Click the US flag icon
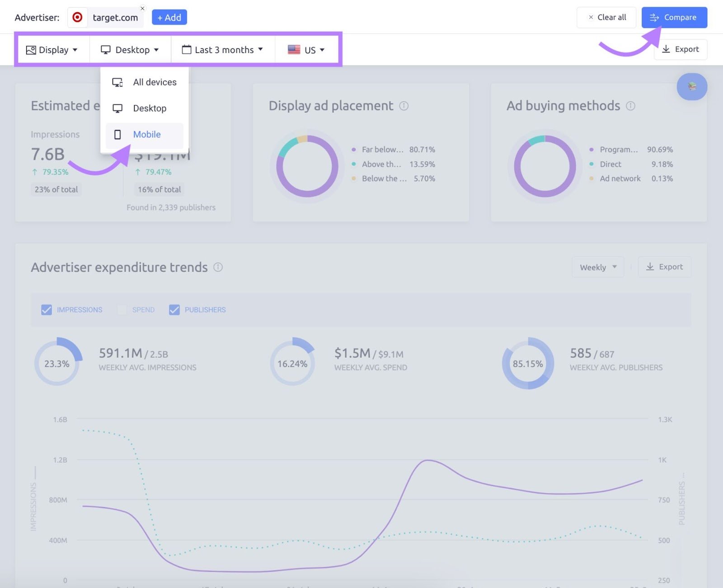The image size is (723, 588). [294, 50]
